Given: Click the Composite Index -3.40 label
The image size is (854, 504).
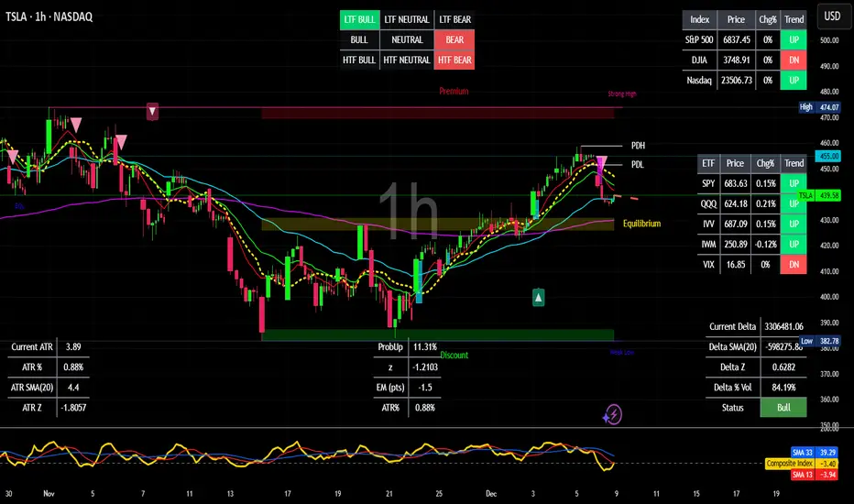Looking at the screenshot, I should pos(801,464).
